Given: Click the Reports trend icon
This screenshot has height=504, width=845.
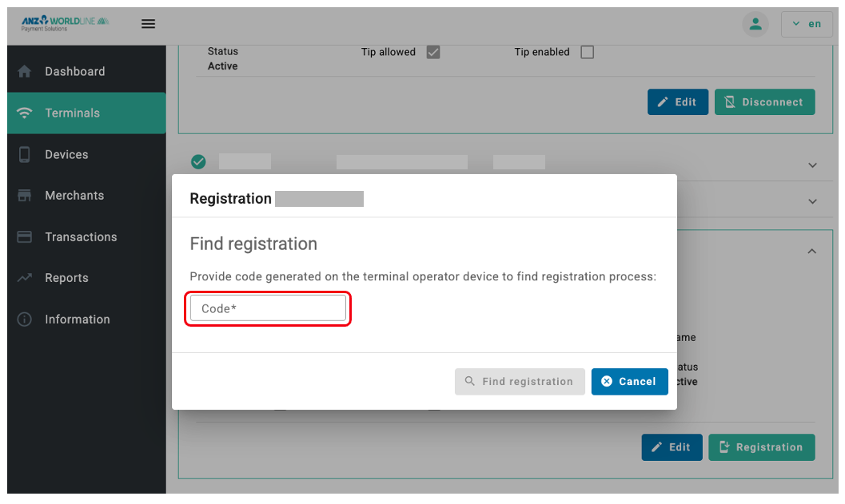Looking at the screenshot, I should [25, 278].
